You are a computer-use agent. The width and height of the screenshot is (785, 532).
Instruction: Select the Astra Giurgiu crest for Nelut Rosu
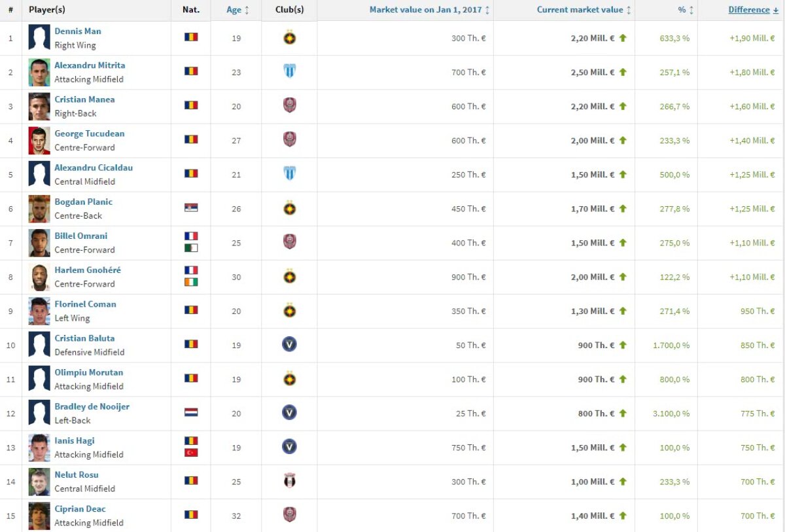[x=289, y=482]
